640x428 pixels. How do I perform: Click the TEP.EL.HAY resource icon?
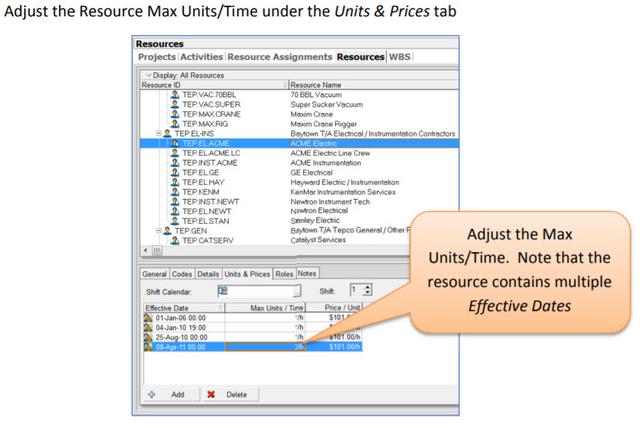[x=175, y=182]
